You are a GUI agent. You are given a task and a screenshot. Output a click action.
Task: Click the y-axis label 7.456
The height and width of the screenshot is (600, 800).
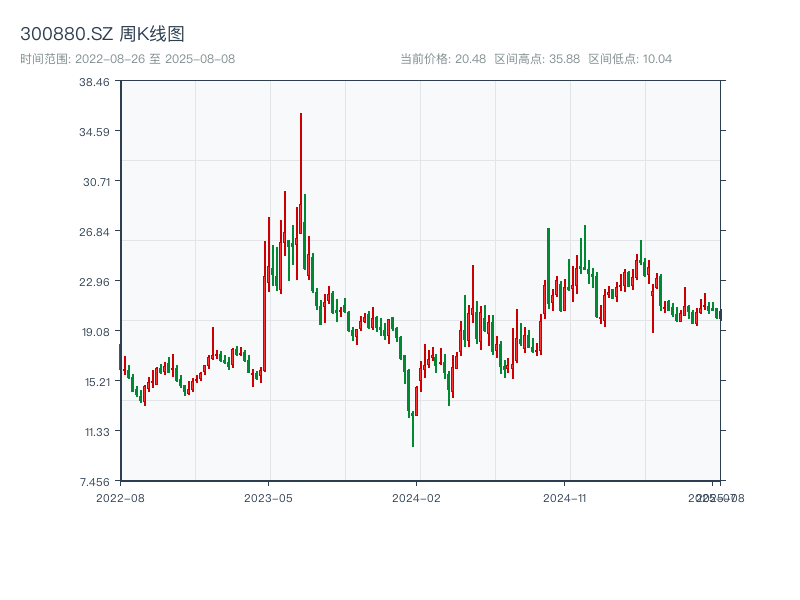[x=94, y=482]
